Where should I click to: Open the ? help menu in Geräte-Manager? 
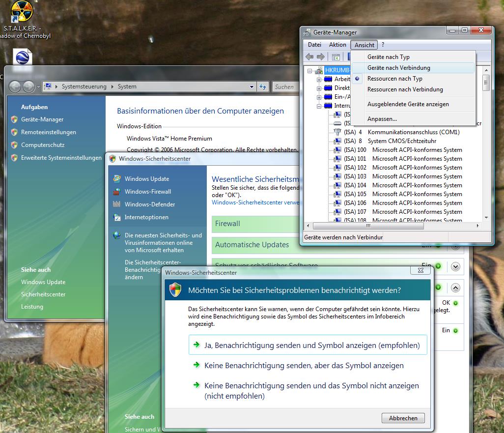[383, 45]
